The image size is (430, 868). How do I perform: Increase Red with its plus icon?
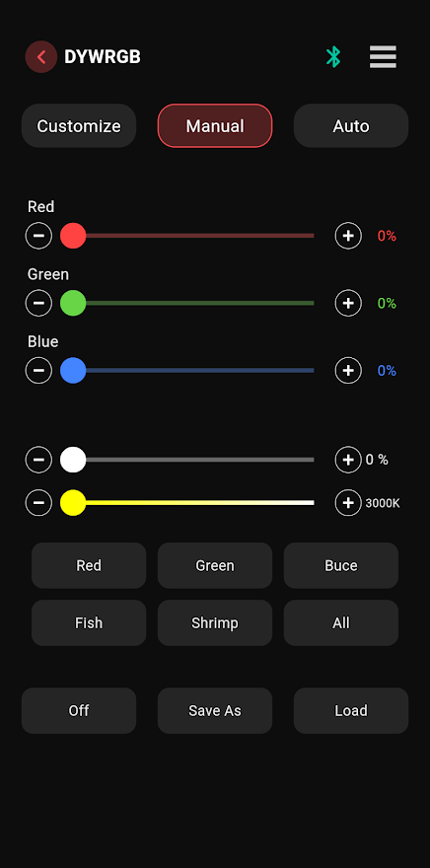[x=348, y=236]
